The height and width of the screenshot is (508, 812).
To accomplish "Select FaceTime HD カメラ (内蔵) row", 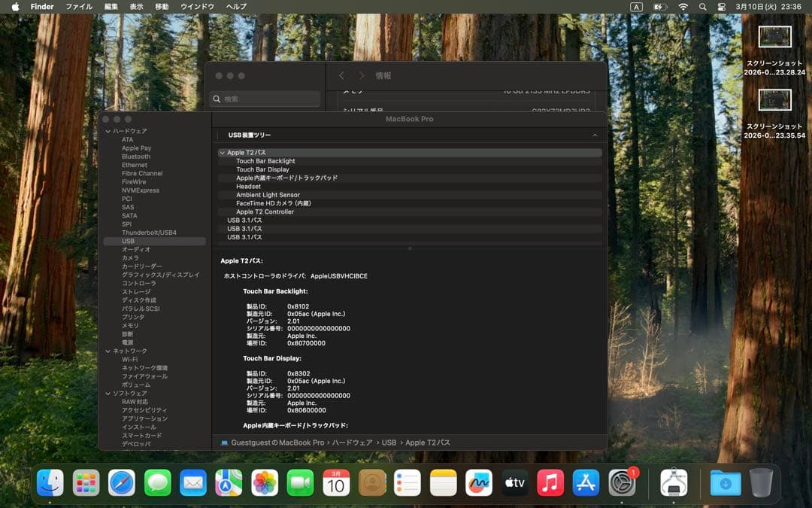I will [410, 203].
